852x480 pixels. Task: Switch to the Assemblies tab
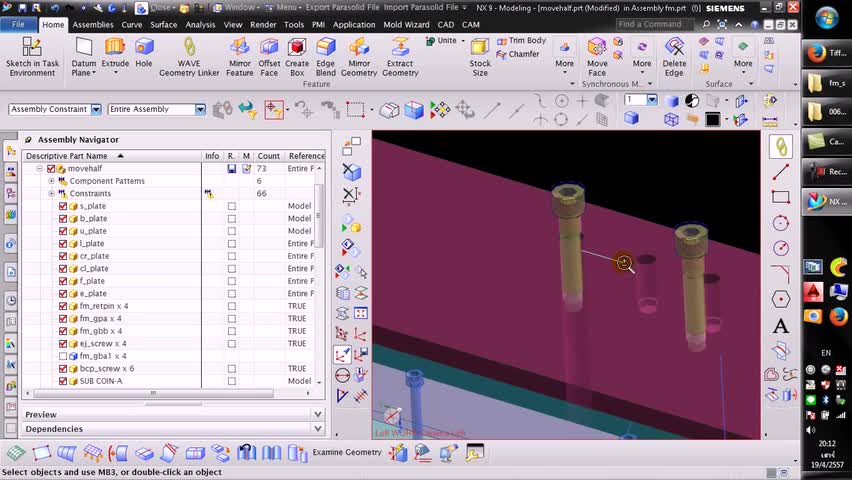[93, 25]
